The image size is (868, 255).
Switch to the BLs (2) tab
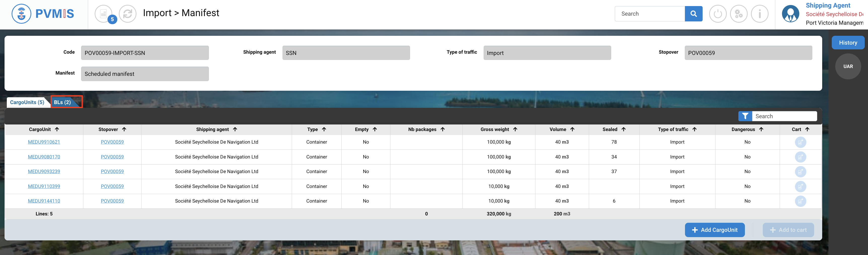(x=63, y=102)
